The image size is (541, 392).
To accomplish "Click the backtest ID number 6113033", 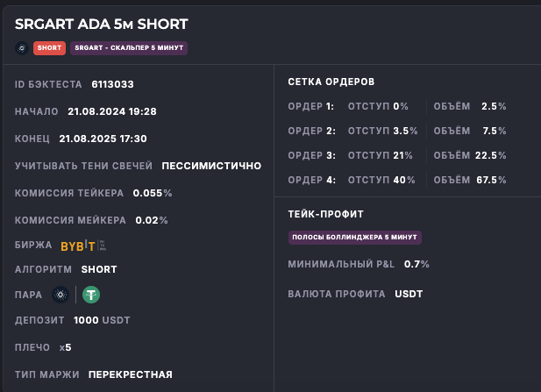I will click(x=112, y=84).
